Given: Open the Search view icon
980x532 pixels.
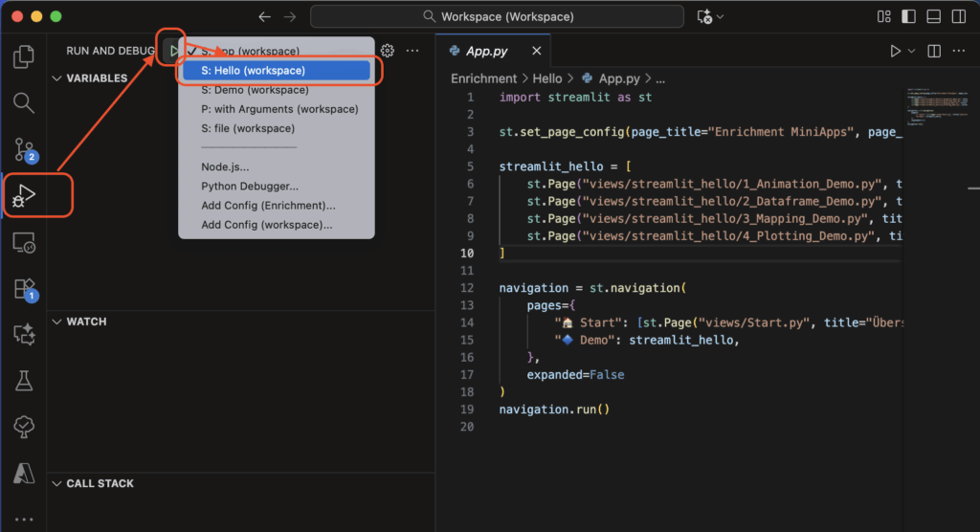Looking at the screenshot, I should (x=23, y=103).
